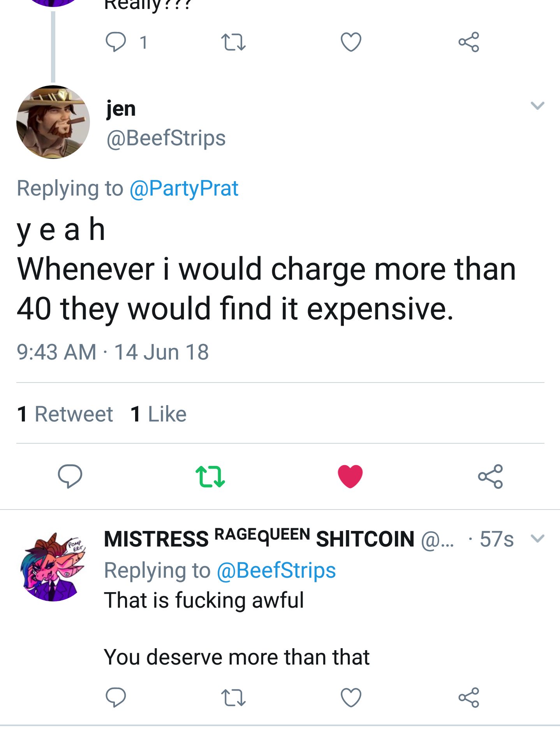560x730 pixels.
Task: Reply to jen's tweet with comment icon
Action: (x=70, y=476)
